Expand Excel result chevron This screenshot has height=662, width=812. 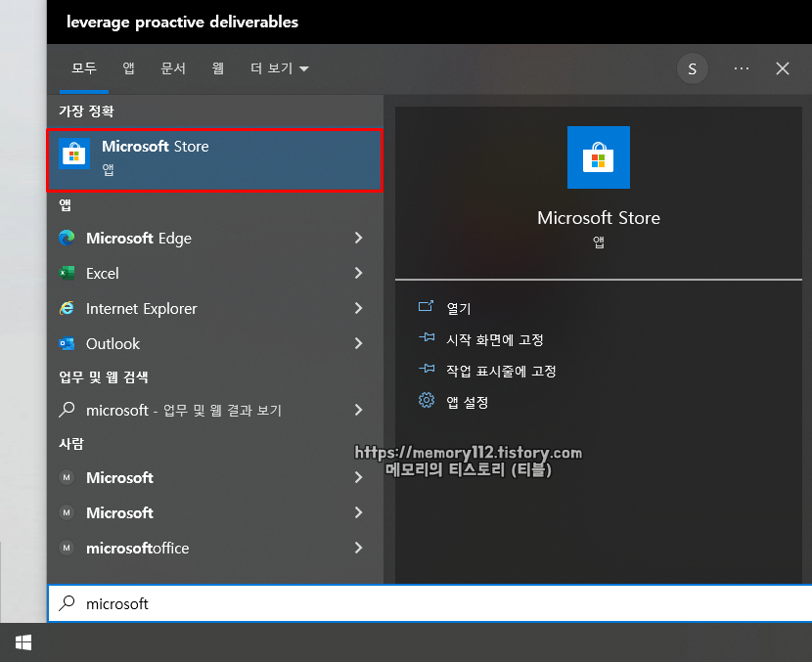point(358,273)
